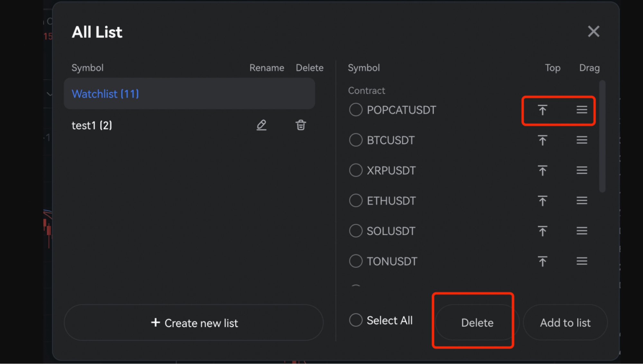Check the ETHUSDT symbol circle
Viewport: 643px width, 364px height.
[355, 201]
